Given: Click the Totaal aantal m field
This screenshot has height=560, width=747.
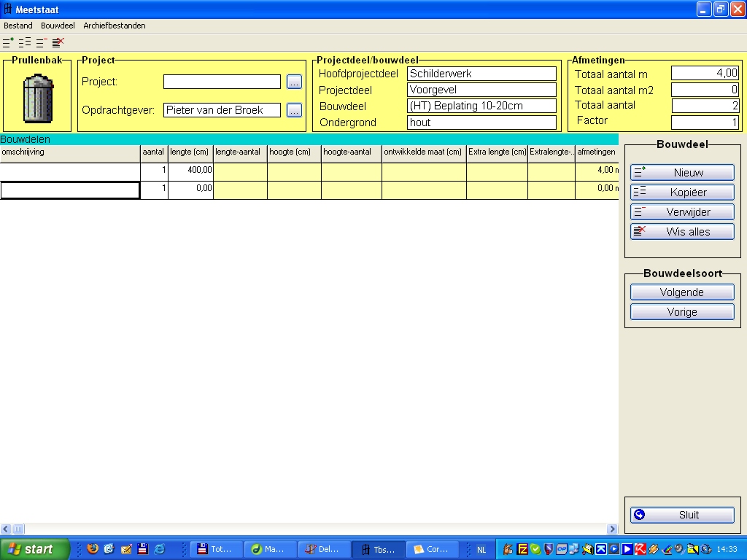Looking at the screenshot, I should click(x=705, y=73).
